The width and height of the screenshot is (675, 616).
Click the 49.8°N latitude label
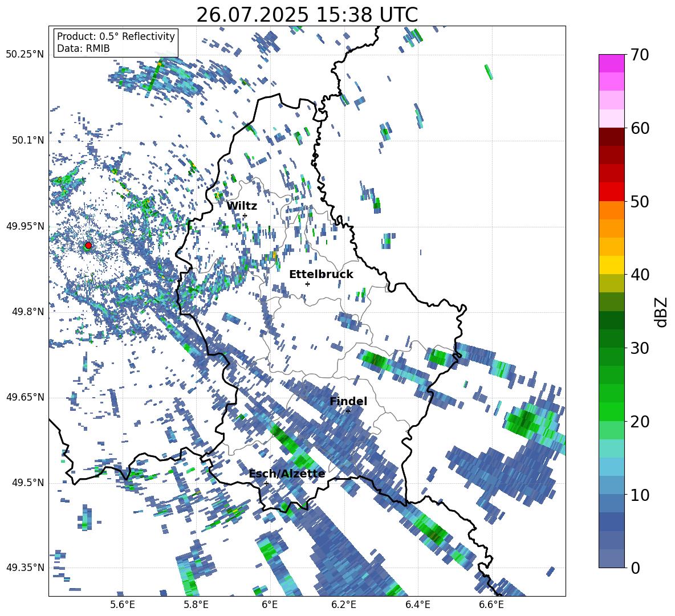pyautogui.click(x=28, y=312)
